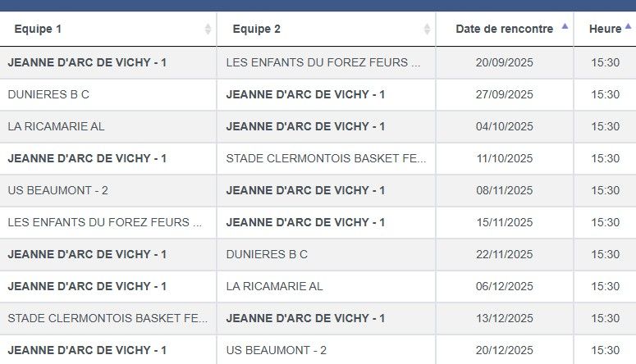
Task: Select DUNIERES B C in Equipe 2 column
Action: (x=267, y=255)
